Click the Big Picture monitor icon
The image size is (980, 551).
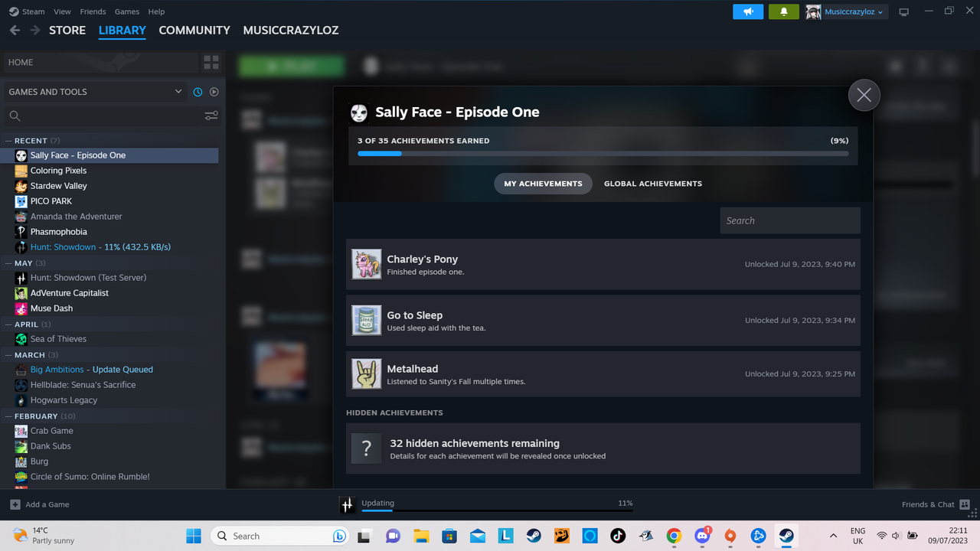coord(904,11)
